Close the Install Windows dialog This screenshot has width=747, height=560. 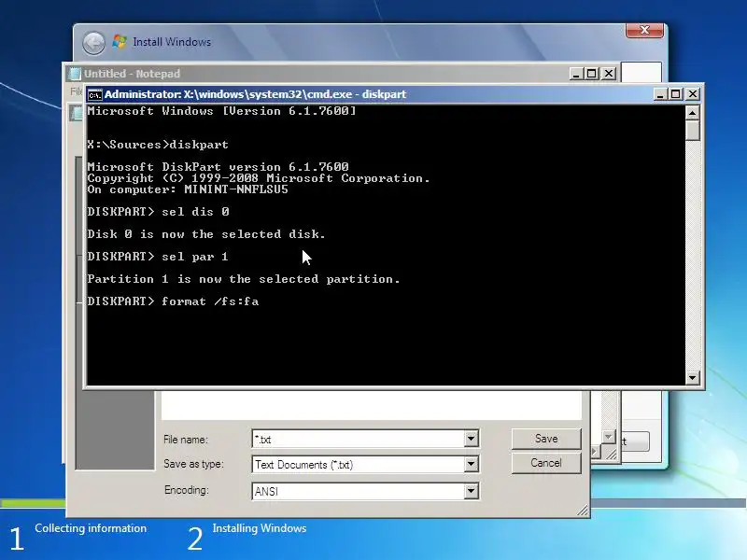pyautogui.click(x=644, y=30)
